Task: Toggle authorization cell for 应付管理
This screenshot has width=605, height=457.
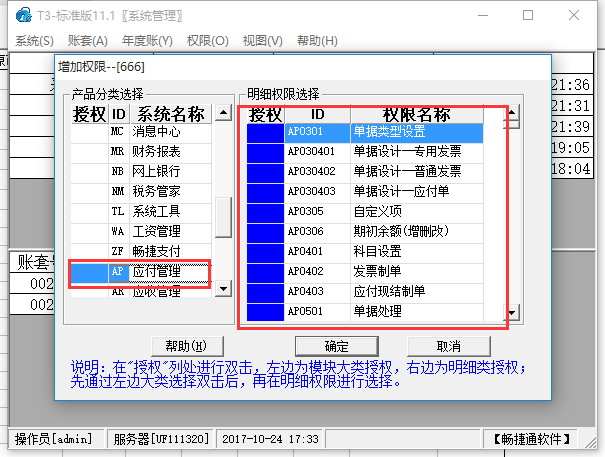Action: pyautogui.click(x=90, y=272)
